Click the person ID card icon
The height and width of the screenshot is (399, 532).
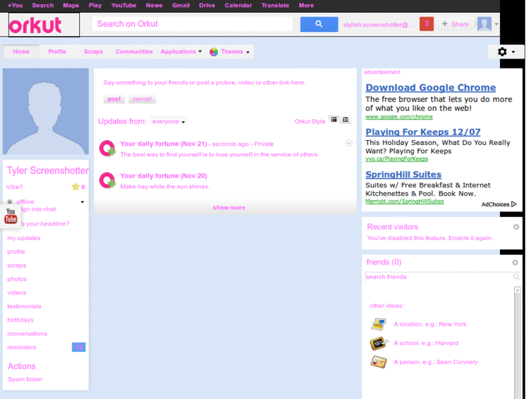(378, 362)
